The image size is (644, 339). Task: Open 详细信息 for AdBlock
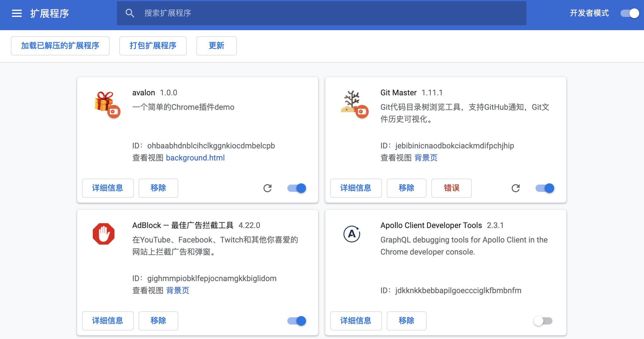[108, 321]
